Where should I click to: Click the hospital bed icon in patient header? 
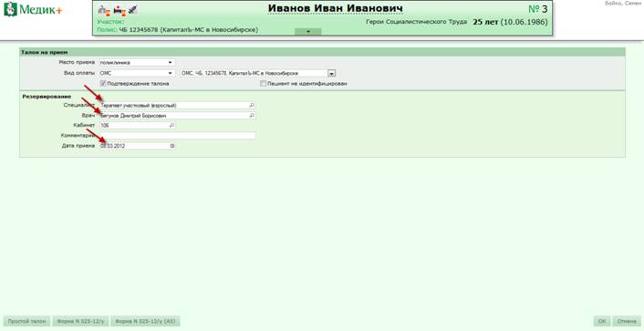click(119, 10)
